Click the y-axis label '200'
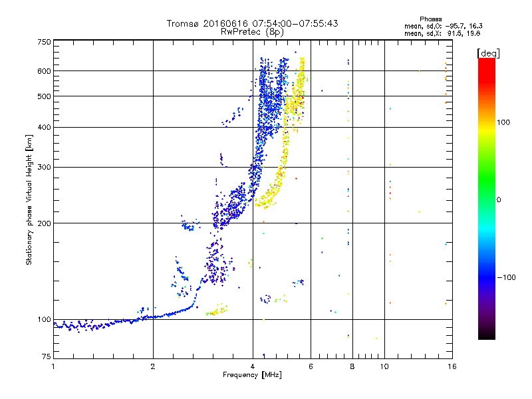532x399 pixels. click(x=44, y=223)
